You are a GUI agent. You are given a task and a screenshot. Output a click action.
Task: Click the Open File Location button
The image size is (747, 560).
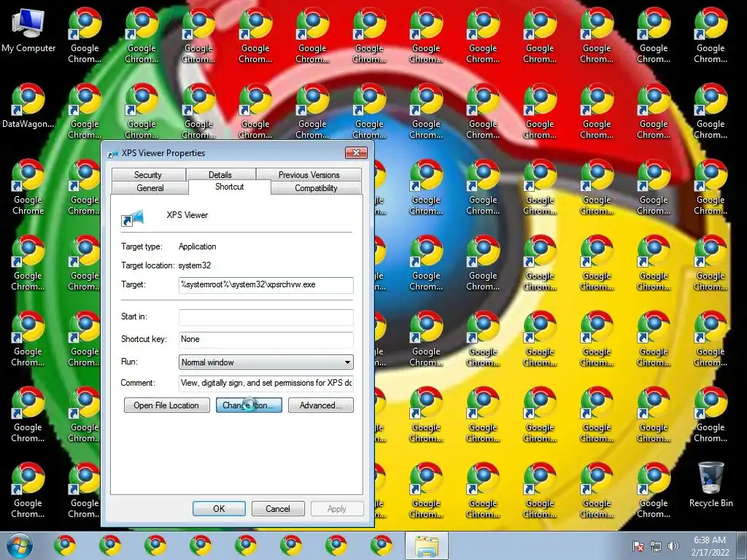coord(167,405)
